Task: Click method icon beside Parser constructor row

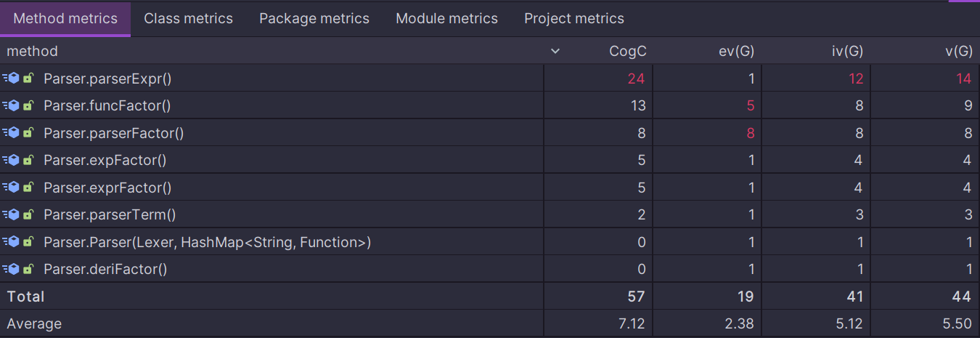Action: point(11,242)
